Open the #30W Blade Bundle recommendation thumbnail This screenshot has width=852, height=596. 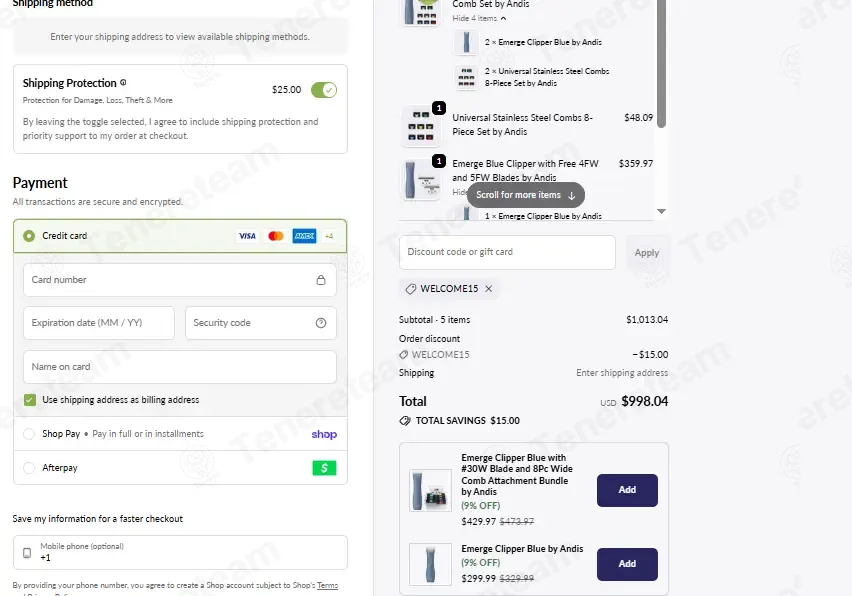click(430, 491)
